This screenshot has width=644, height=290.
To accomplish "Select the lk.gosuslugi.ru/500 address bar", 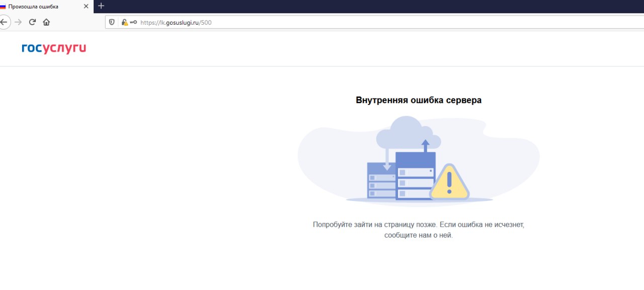I will (375, 22).
